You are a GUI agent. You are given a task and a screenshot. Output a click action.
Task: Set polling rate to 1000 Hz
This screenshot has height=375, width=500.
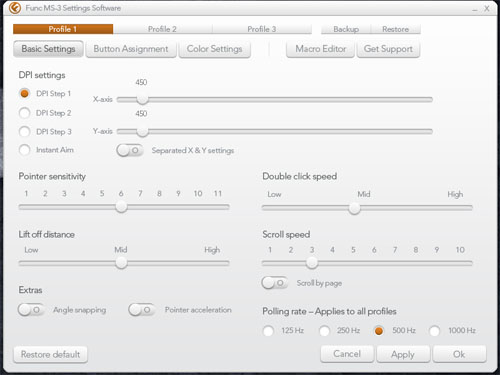click(434, 331)
